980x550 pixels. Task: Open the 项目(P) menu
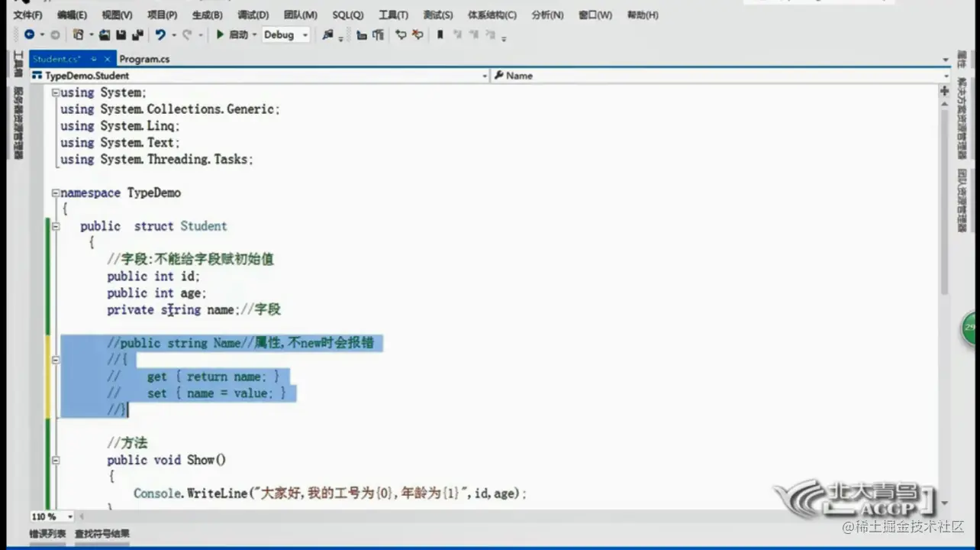(x=162, y=15)
